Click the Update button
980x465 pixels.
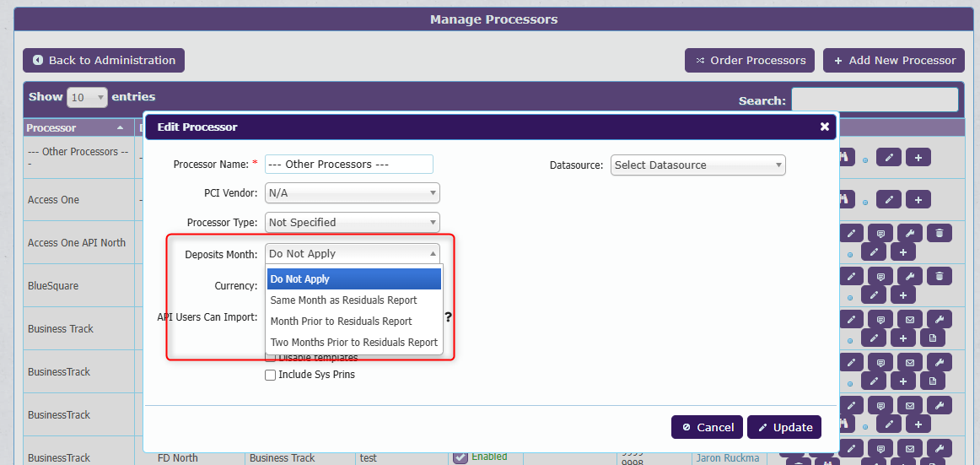[x=784, y=427]
